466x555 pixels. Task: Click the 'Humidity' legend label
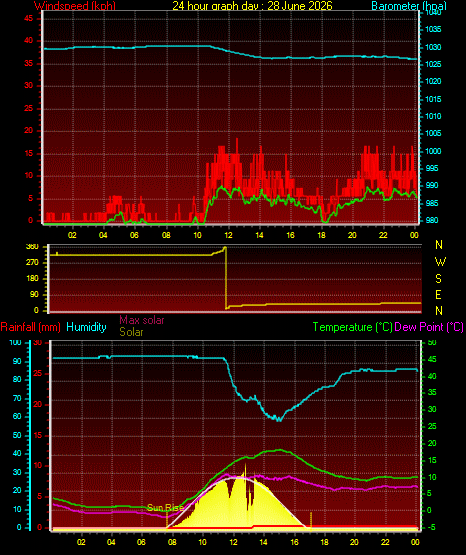point(86,327)
